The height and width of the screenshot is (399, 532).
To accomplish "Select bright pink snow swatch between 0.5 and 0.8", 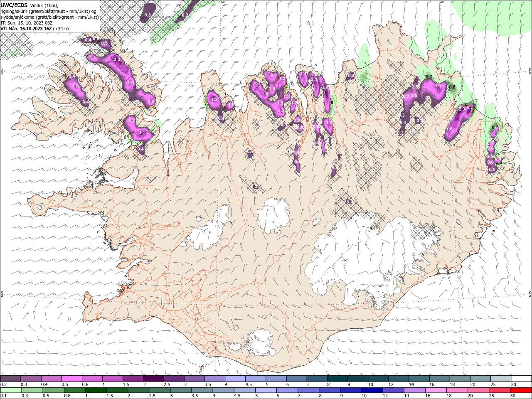I will point(71,379).
